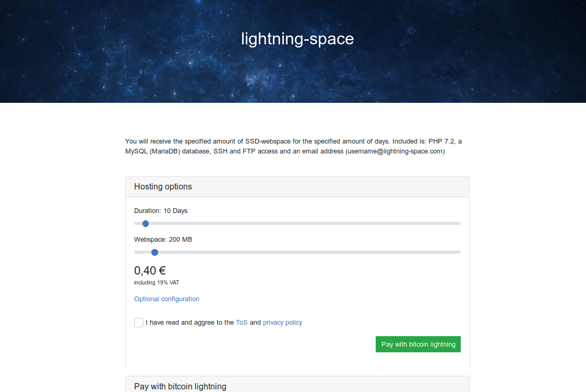Screen dimensions: 586x392
Task: Click the Hosting options panel header
Action: (x=297, y=187)
